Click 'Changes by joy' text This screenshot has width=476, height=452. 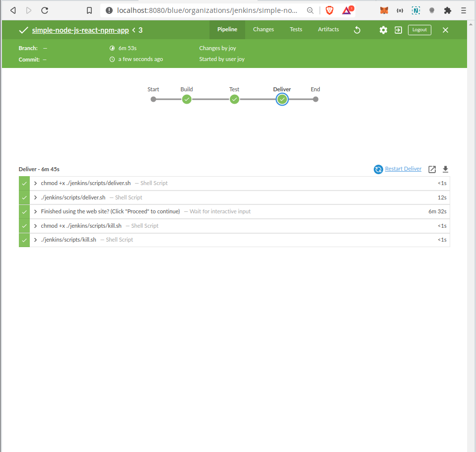217,48
